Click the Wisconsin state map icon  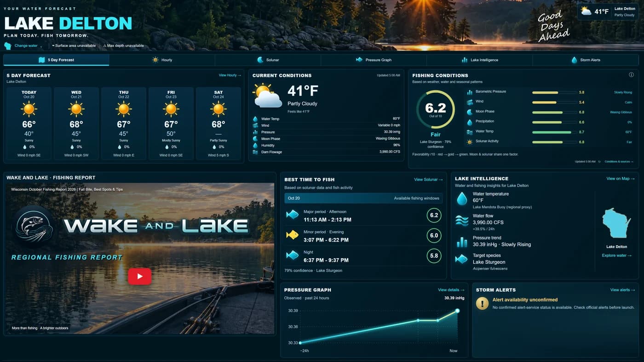click(616, 223)
